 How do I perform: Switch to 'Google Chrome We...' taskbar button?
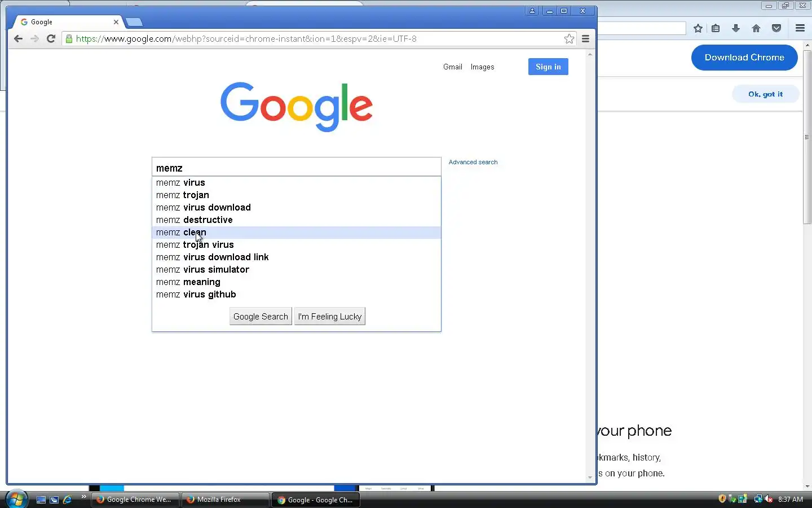pyautogui.click(x=135, y=500)
